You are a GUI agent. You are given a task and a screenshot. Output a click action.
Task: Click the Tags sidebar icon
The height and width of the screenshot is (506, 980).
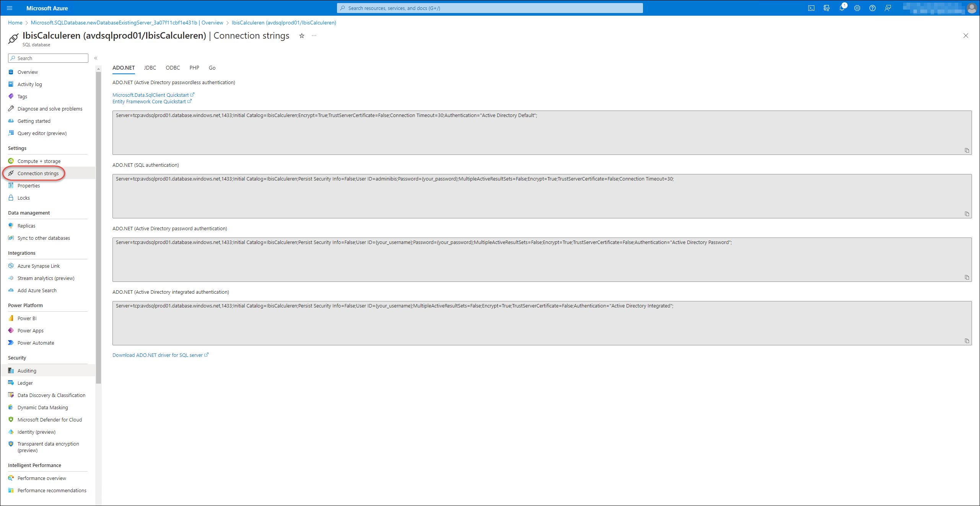click(11, 96)
